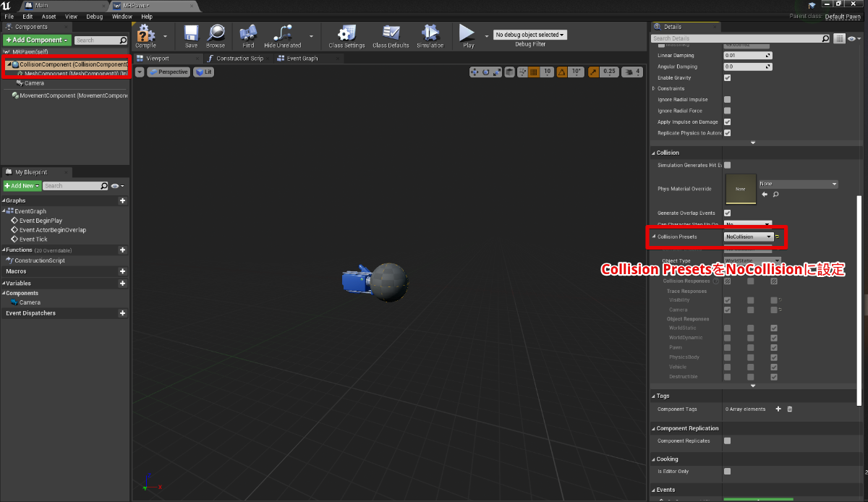
Task: Start Play in editor
Action: (468, 35)
